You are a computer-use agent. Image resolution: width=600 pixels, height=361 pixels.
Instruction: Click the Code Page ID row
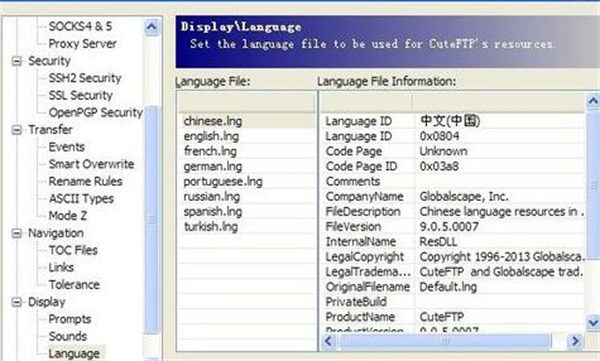[453, 167]
